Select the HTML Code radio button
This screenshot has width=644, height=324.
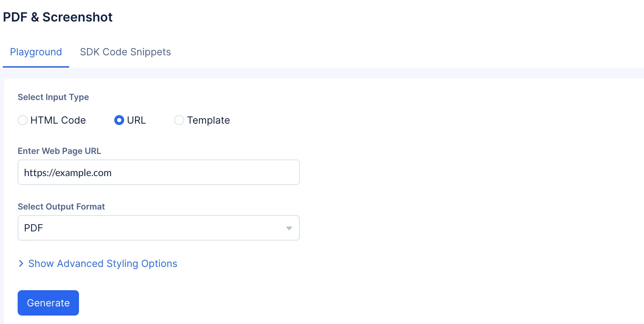click(x=23, y=120)
